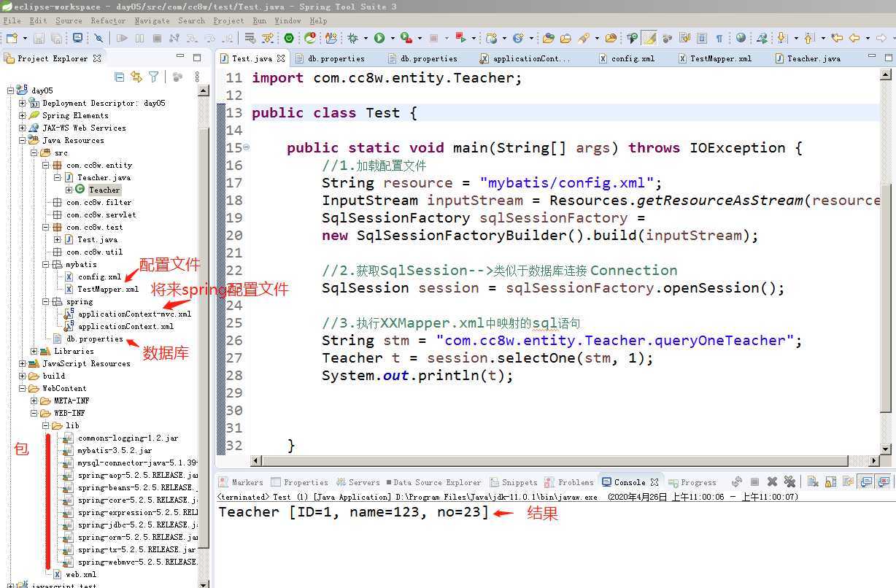896x588 pixels.
Task: Expand the Libraries node
Action: pos(34,351)
